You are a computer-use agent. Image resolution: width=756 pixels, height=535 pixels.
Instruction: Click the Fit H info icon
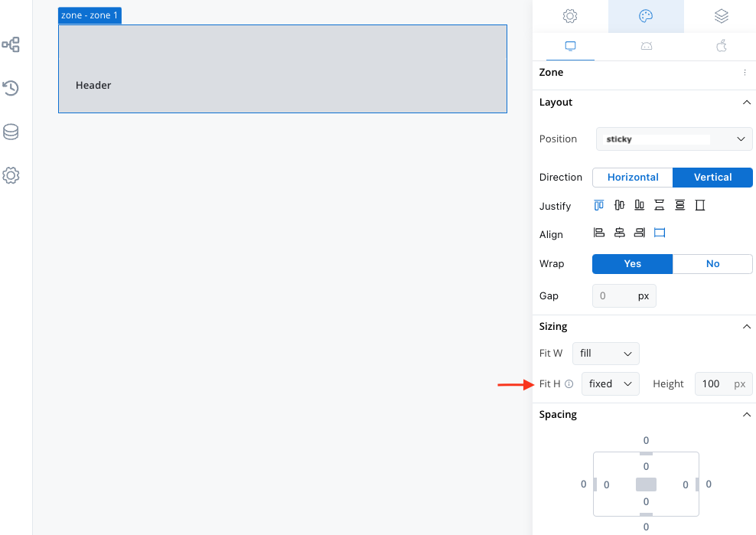569,384
